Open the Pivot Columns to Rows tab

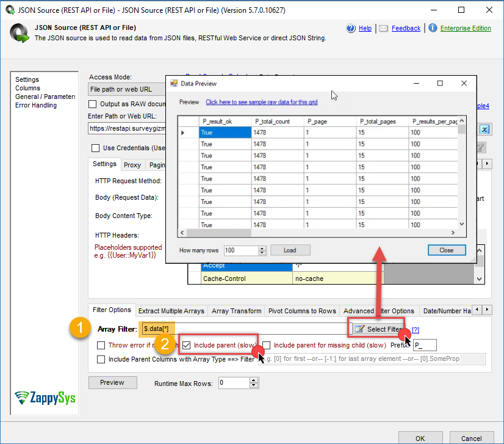pyautogui.click(x=302, y=311)
